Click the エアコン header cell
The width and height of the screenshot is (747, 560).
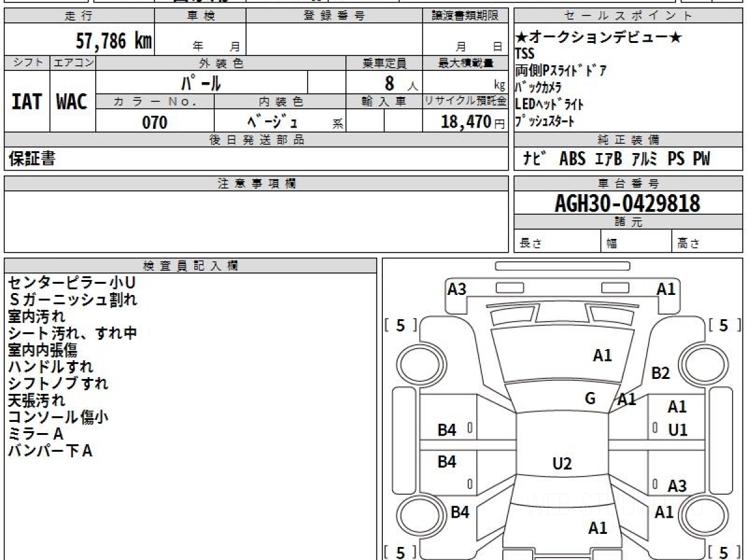pyautogui.click(x=73, y=63)
